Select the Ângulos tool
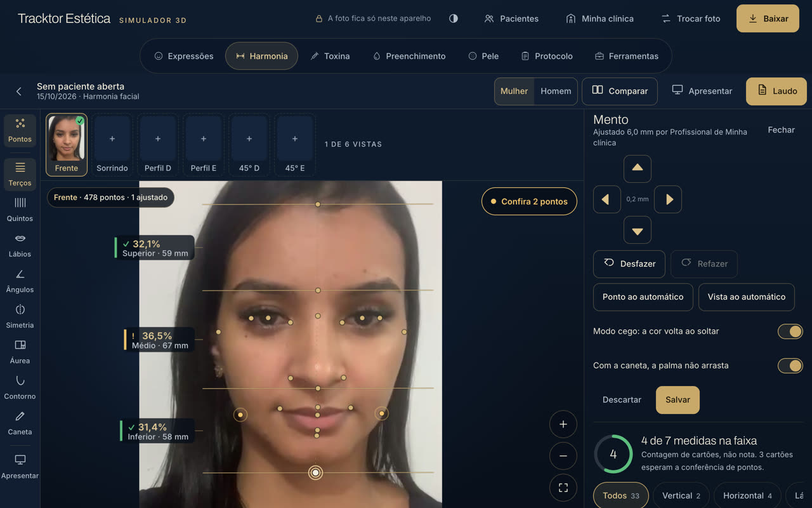The height and width of the screenshot is (508, 812). click(x=20, y=281)
